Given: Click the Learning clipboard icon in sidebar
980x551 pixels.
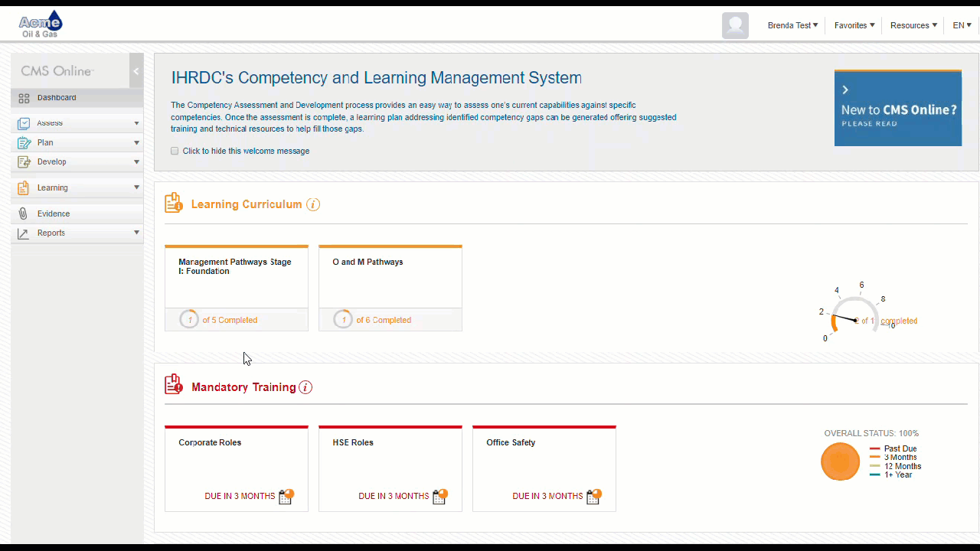Looking at the screenshot, I should click(24, 187).
